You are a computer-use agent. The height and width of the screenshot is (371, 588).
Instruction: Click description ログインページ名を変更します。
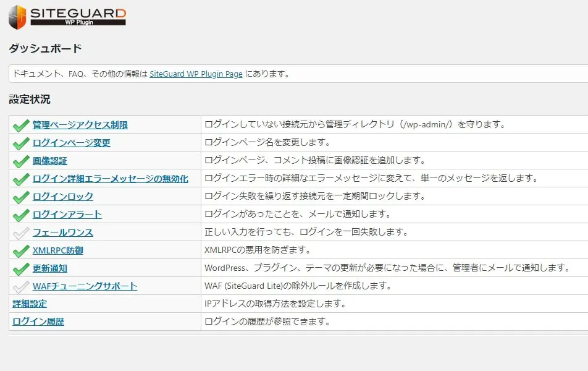click(268, 142)
